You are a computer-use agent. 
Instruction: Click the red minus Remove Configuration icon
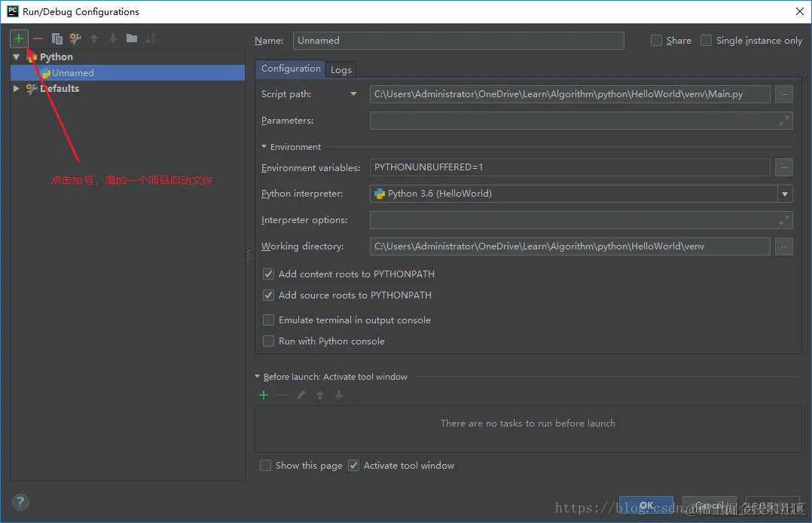(x=38, y=38)
